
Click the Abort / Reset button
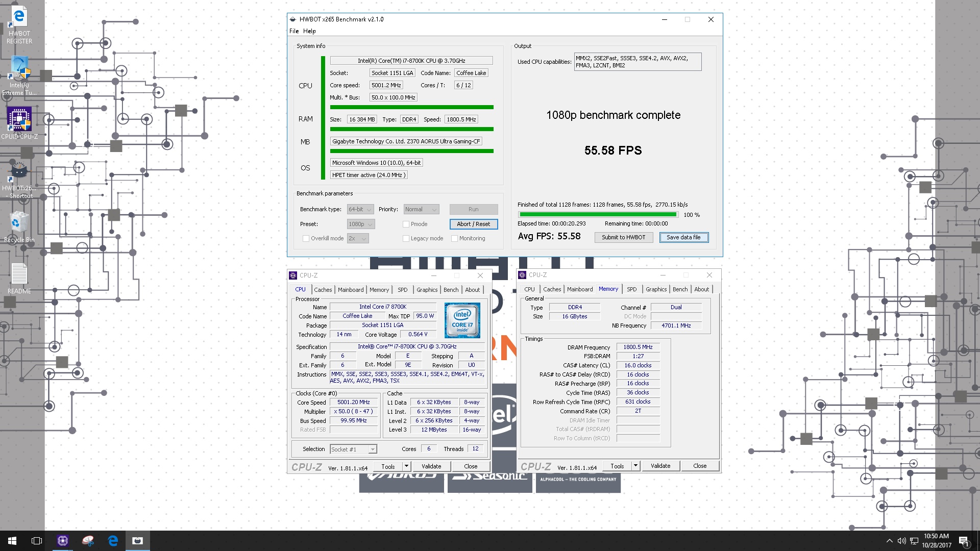[473, 224]
